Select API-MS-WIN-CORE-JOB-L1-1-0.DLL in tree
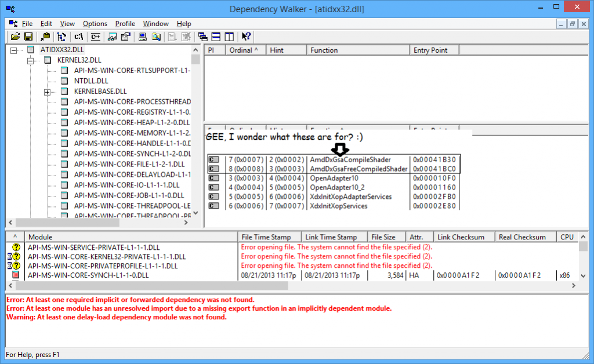594x364 pixels. click(129, 195)
